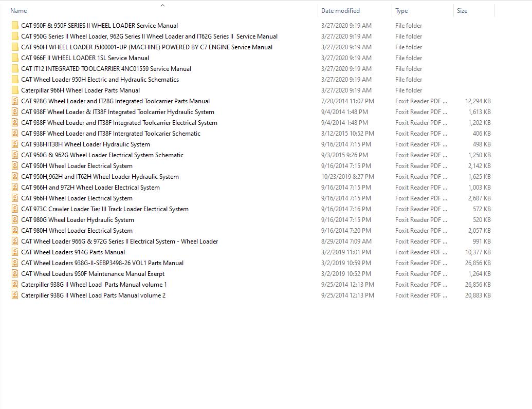Select 'Caterpiller 938G II Wheel Load Parts Manual volume 2'
Image resolution: width=532 pixels, height=409 pixels.
(x=94, y=295)
